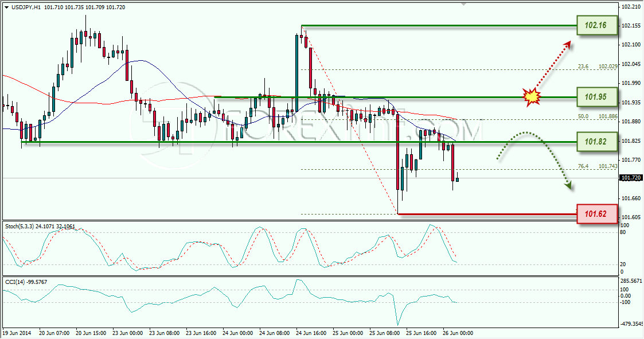The width and height of the screenshot is (644, 339).
Task: Click the 26 Jun 00:00 time label
Action: coord(458,333)
